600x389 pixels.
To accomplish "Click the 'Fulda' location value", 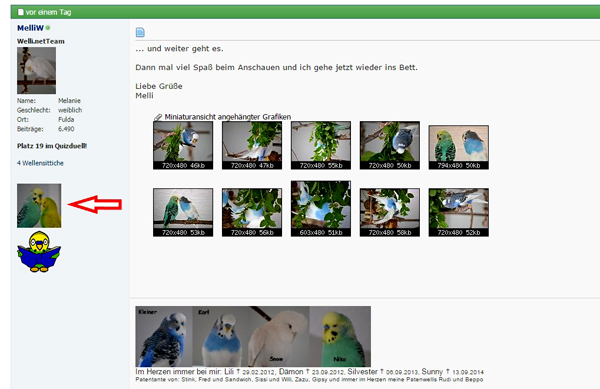I will coord(66,119).
